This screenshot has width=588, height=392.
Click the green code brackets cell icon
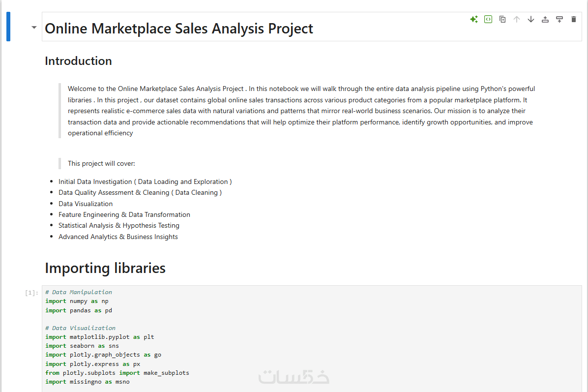(x=488, y=19)
